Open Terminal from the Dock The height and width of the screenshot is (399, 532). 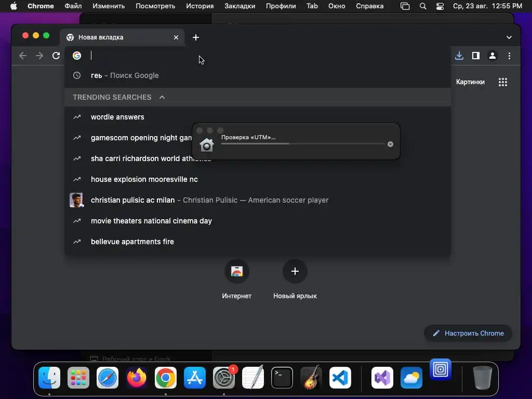tap(282, 378)
